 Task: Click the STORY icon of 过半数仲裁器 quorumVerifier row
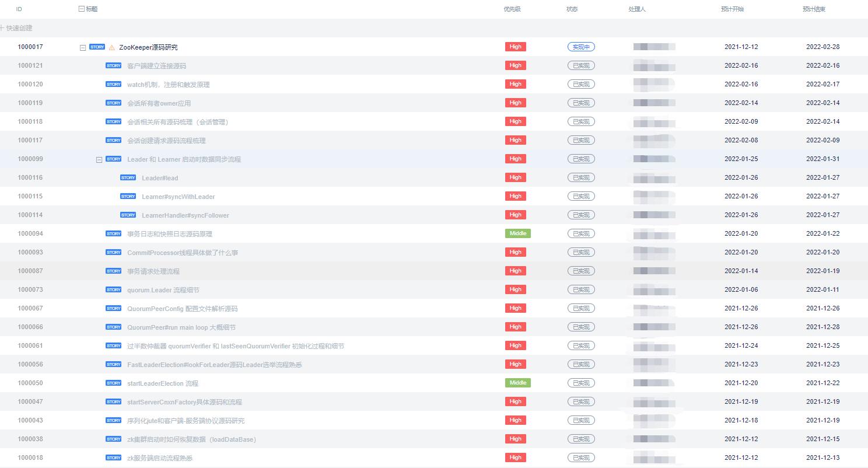[x=114, y=346]
